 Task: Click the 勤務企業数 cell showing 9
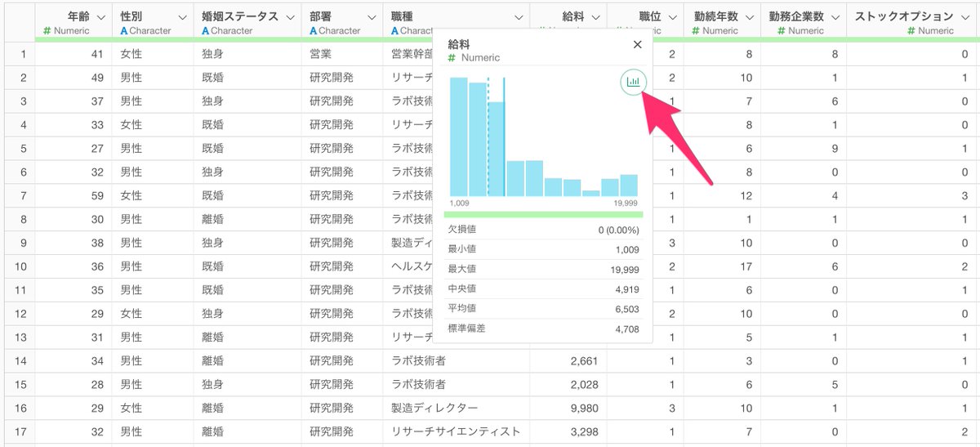coord(804,149)
